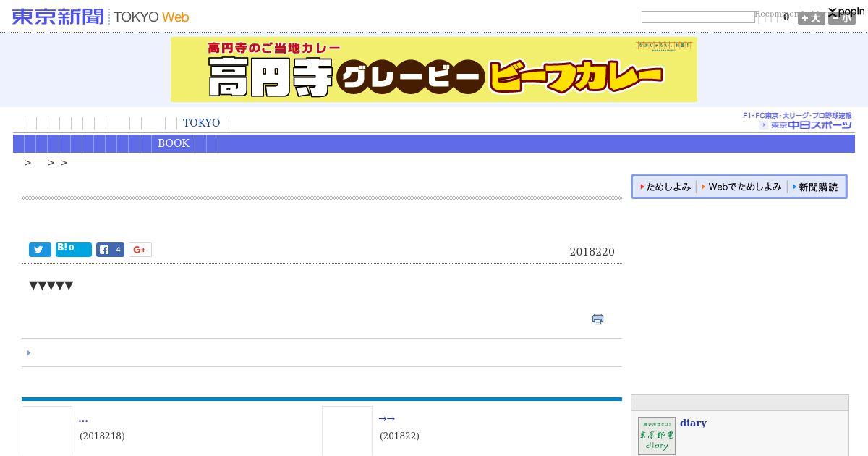Open the 高円寺 beef curry banner ad

[x=434, y=69]
